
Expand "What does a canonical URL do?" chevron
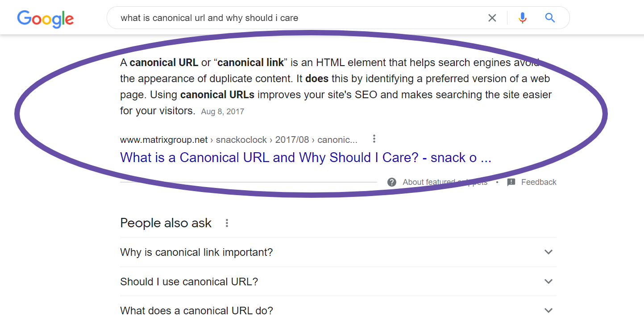coord(548,310)
